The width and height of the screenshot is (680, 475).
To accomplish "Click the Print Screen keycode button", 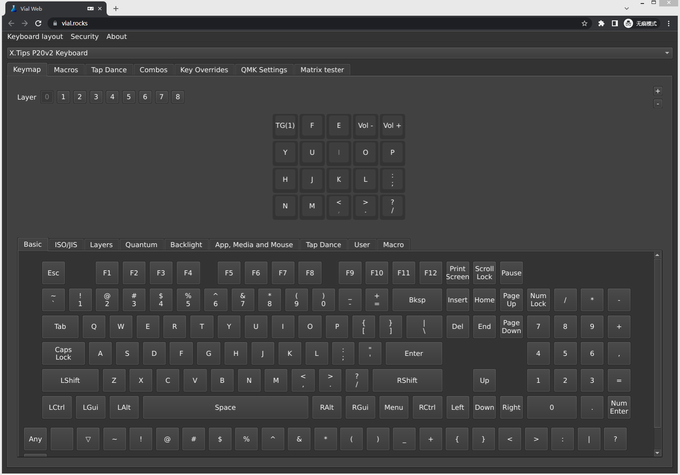I will [457, 272].
